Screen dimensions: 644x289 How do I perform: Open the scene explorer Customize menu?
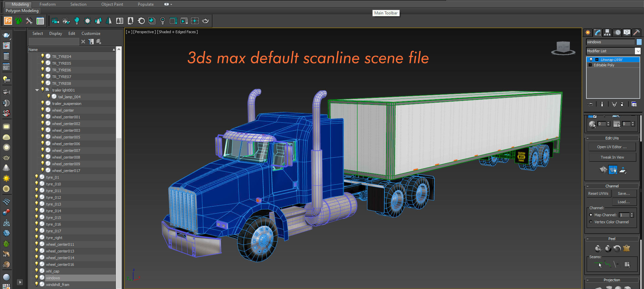click(x=91, y=34)
